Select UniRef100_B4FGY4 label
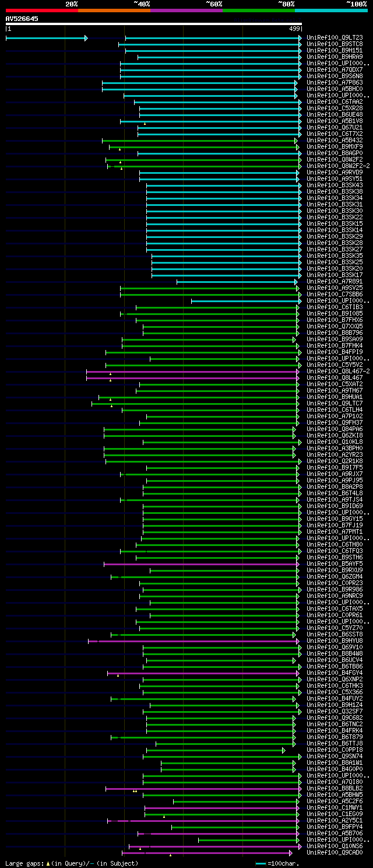This screenshot has height=868, width=373. pos(335,673)
